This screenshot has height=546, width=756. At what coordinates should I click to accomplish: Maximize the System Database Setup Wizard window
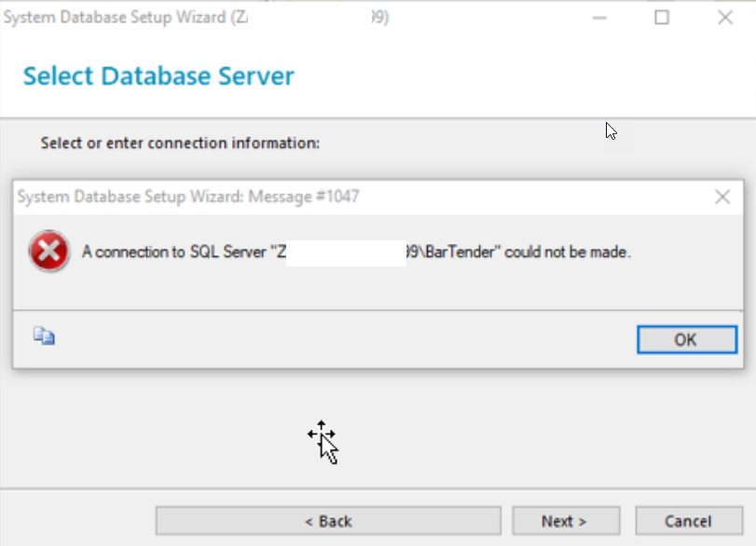[662, 18]
